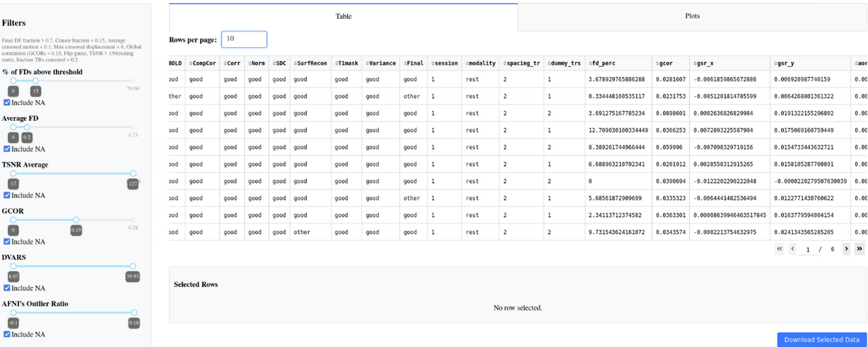868x347 pixels.
Task: Click the dummy_trs column sort icon
Action: (x=549, y=63)
